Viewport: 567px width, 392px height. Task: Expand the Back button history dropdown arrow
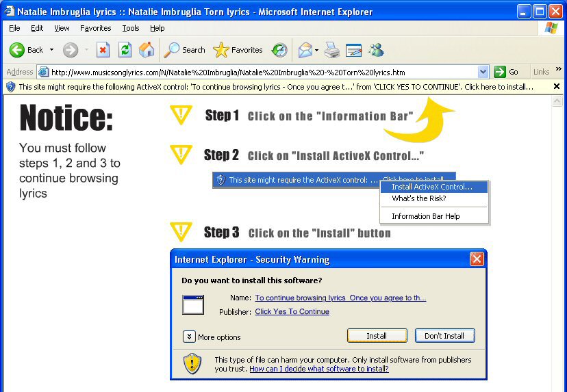pos(51,50)
